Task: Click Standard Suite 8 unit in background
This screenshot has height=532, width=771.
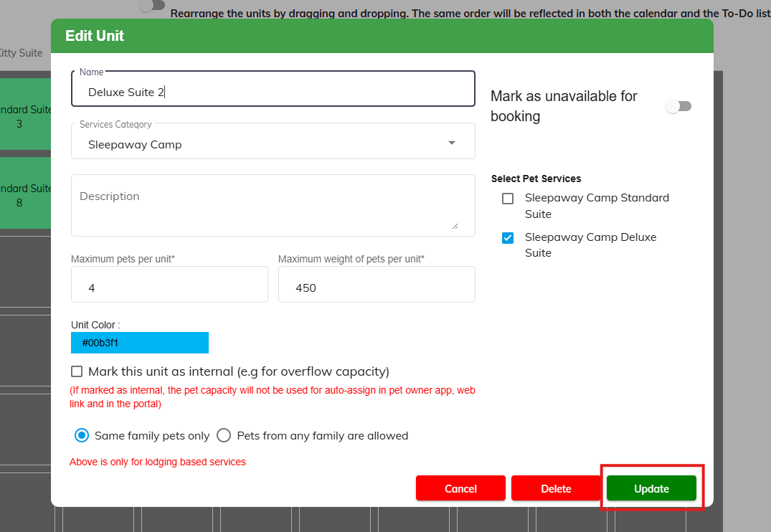Action: (26, 193)
